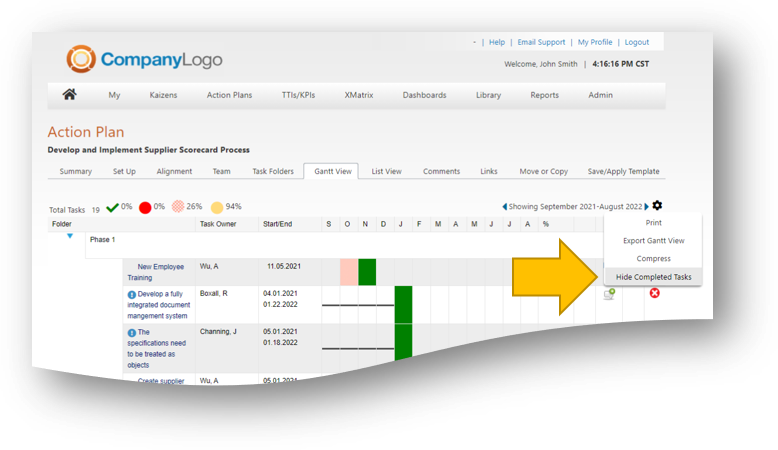Image resolution: width=778 pixels, height=450 pixels.
Task: Click the Folder column header
Action: coord(62,224)
